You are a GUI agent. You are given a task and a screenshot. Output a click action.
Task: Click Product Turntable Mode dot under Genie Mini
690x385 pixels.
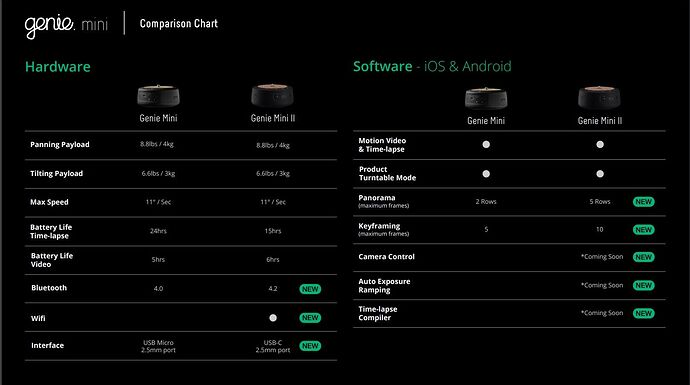pos(486,174)
